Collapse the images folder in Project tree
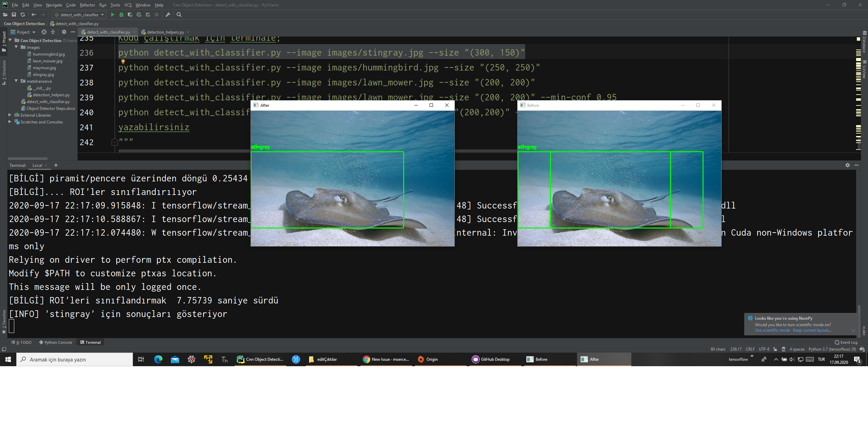 (x=16, y=47)
